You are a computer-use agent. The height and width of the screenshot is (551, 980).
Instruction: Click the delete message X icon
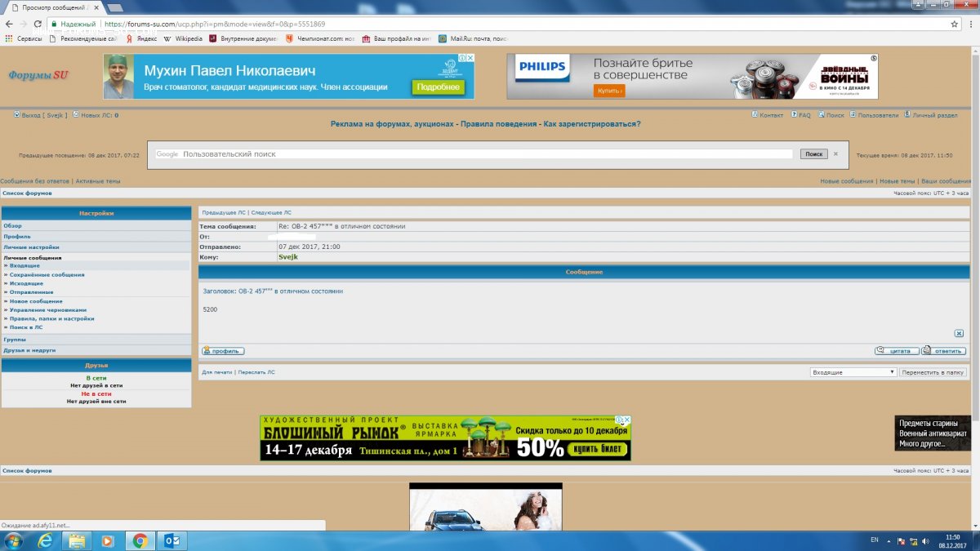point(959,333)
